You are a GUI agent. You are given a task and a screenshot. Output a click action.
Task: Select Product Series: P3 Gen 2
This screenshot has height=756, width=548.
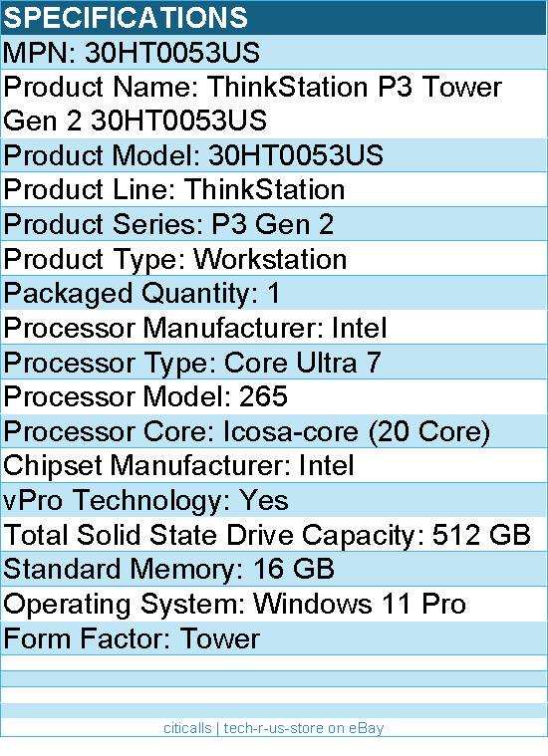tap(274, 224)
